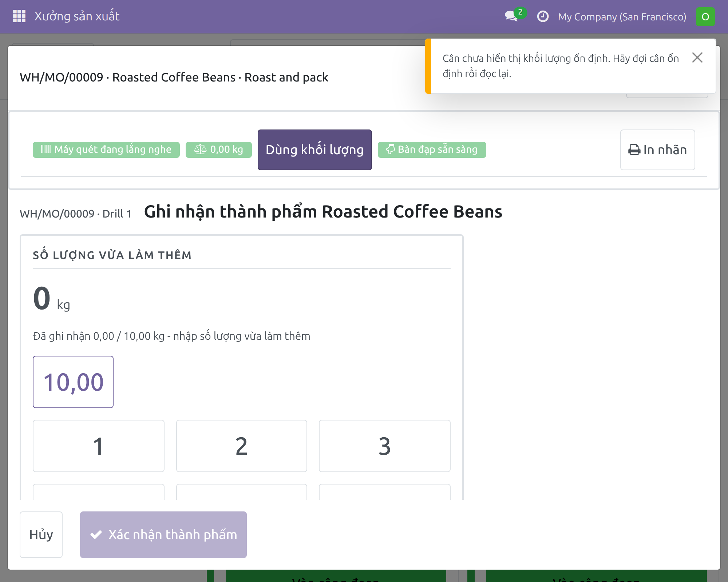Tap keypad digit 3
The image size is (728, 582).
385,446
